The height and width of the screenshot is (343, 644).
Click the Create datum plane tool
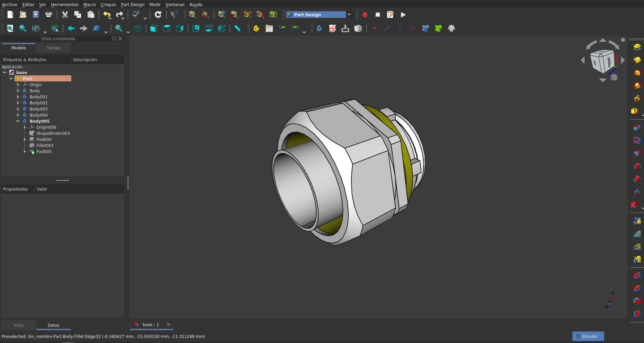400,29
